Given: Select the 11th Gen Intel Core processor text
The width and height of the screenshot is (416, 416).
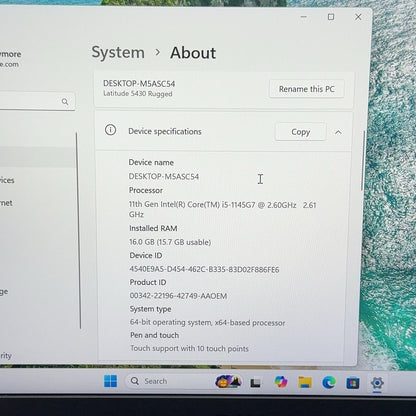Looking at the screenshot, I should pyautogui.click(x=223, y=209).
